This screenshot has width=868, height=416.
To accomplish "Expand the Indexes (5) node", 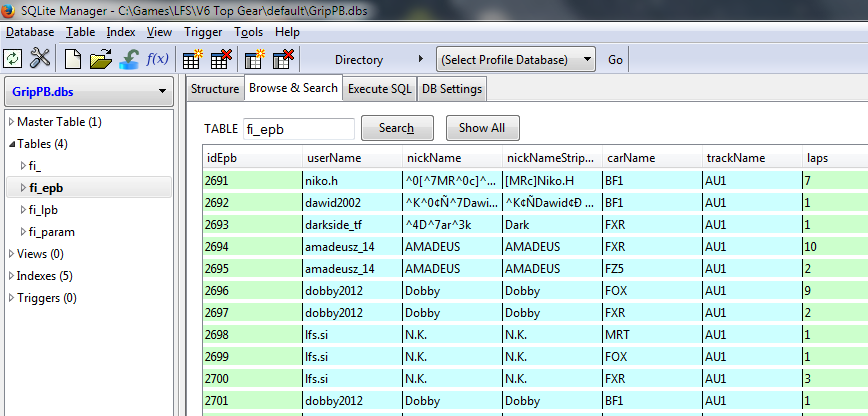I will coord(12,276).
